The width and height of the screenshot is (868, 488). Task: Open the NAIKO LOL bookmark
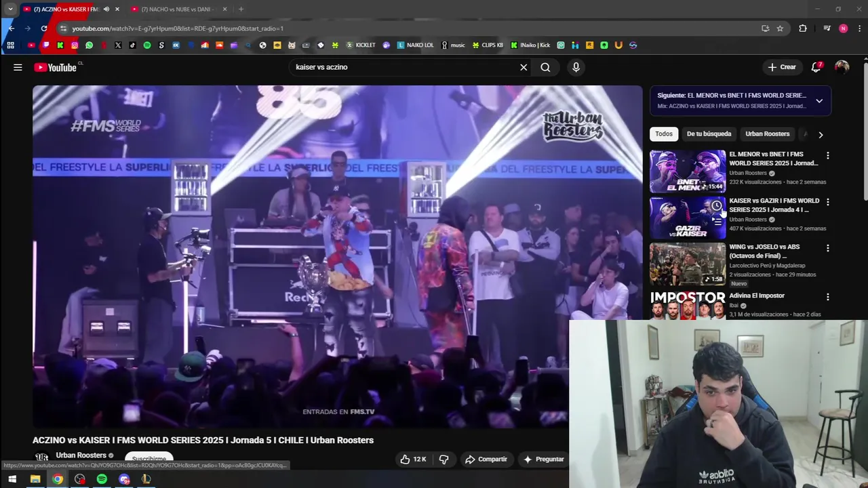(x=415, y=45)
